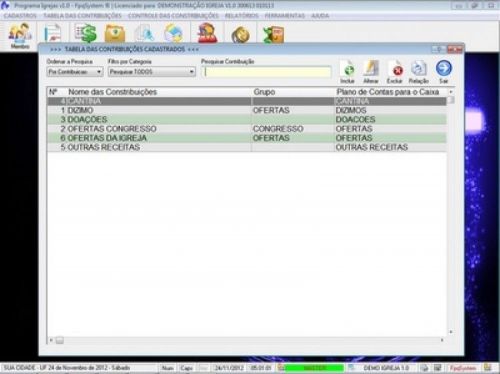The height and width of the screenshot is (374, 500).
Task: Click the horizontal scrollbar right arrow
Action: click(x=442, y=340)
